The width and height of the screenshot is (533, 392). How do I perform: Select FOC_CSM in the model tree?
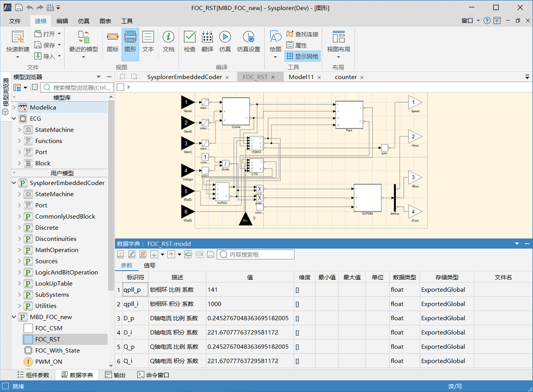[49, 328]
